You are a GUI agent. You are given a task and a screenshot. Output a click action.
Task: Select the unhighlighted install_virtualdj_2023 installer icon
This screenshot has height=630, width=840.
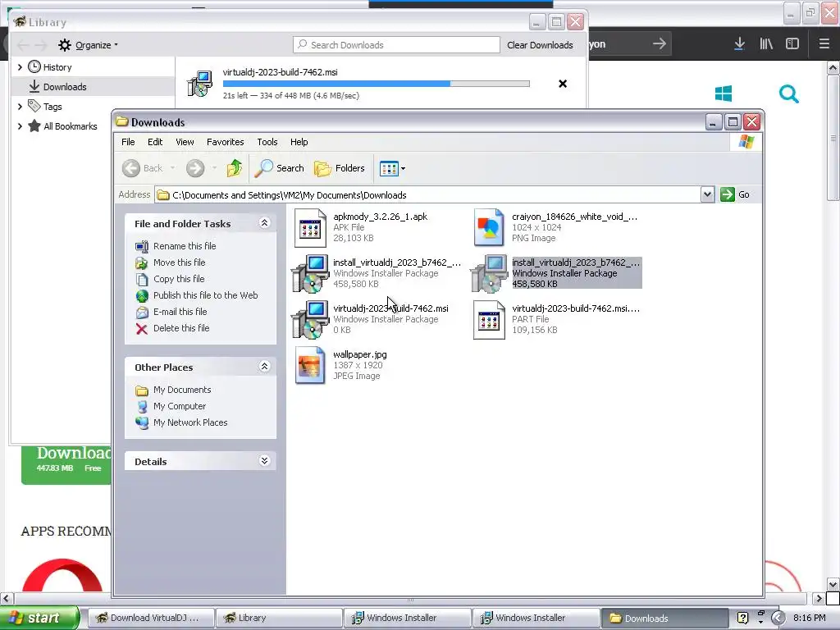(310, 274)
